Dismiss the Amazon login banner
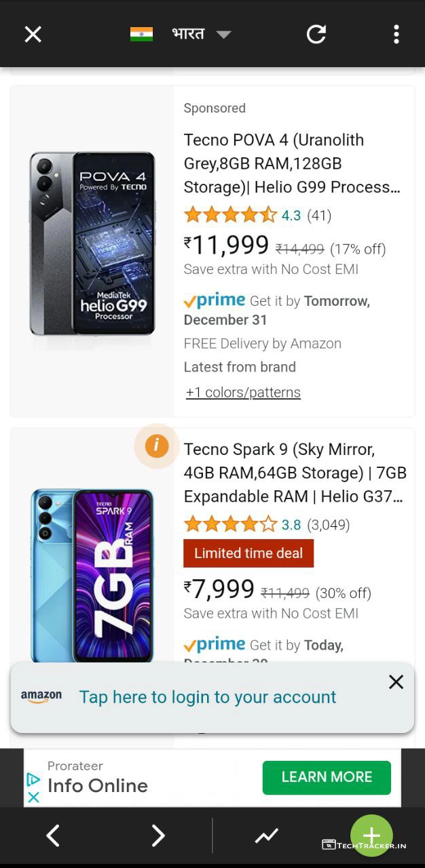425x868 pixels. pos(396,682)
